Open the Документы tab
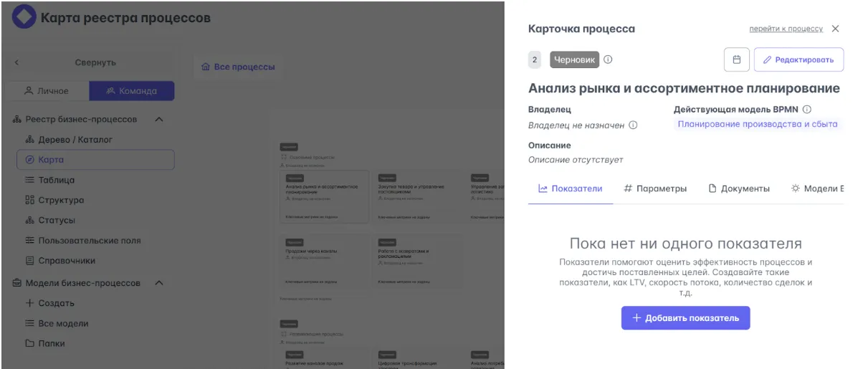The image size is (868, 369). [739, 188]
